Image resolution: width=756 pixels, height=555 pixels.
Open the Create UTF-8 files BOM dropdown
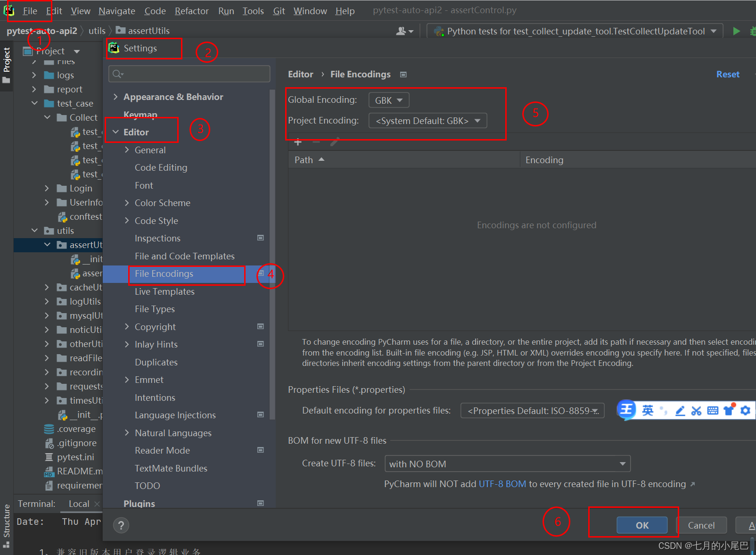(x=508, y=464)
